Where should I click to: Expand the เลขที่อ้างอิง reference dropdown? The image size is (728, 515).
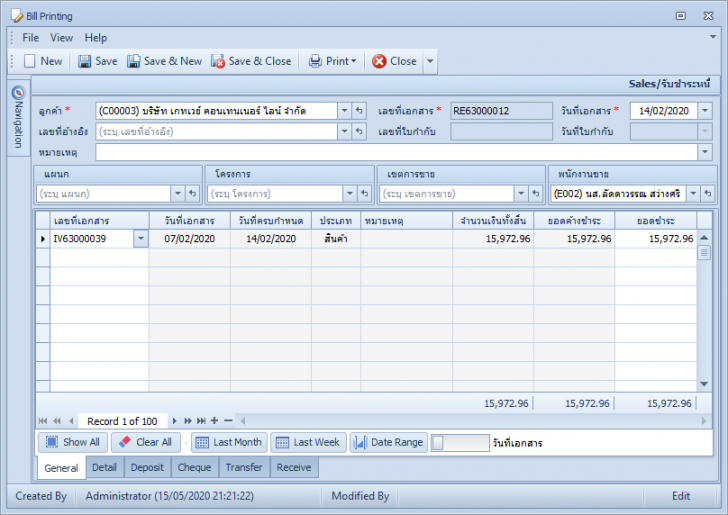[344, 131]
